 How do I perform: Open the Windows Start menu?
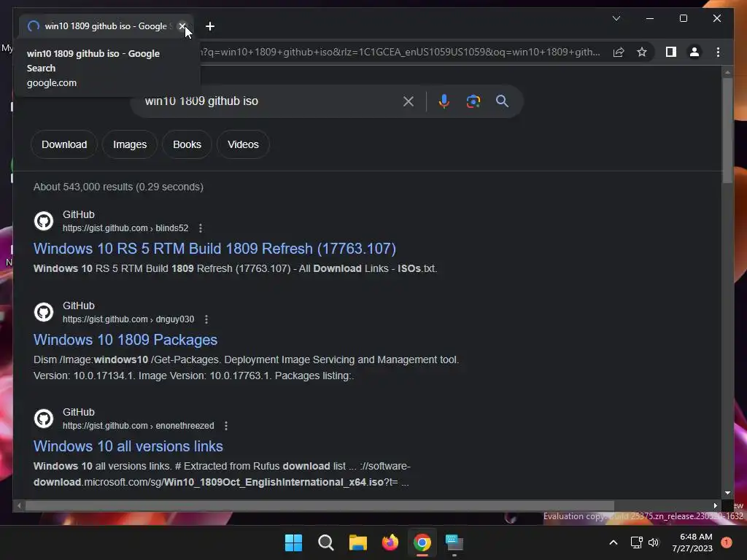pyautogui.click(x=293, y=542)
